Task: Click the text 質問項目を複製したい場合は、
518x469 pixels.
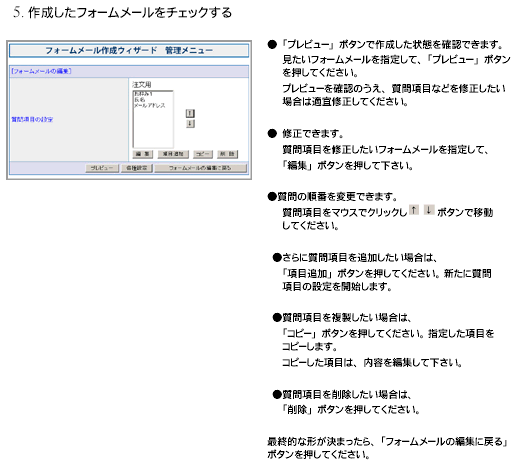Action: [x=347, y=317]
